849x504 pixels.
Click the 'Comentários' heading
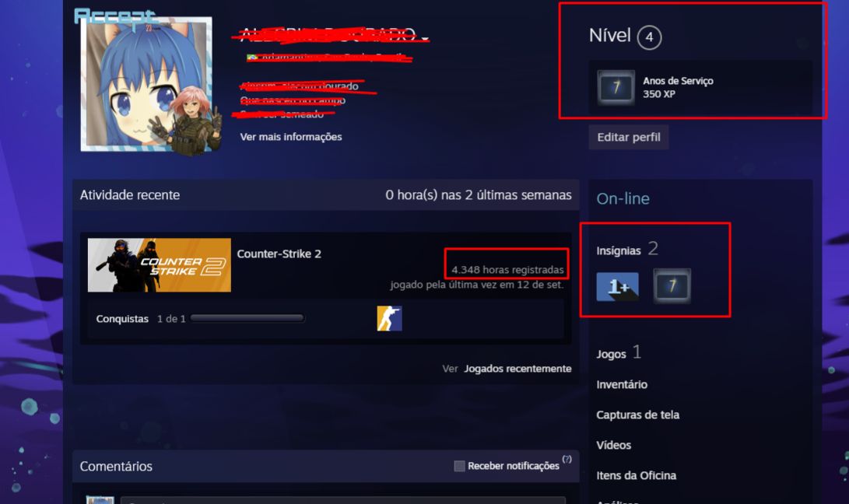[116, 466]
